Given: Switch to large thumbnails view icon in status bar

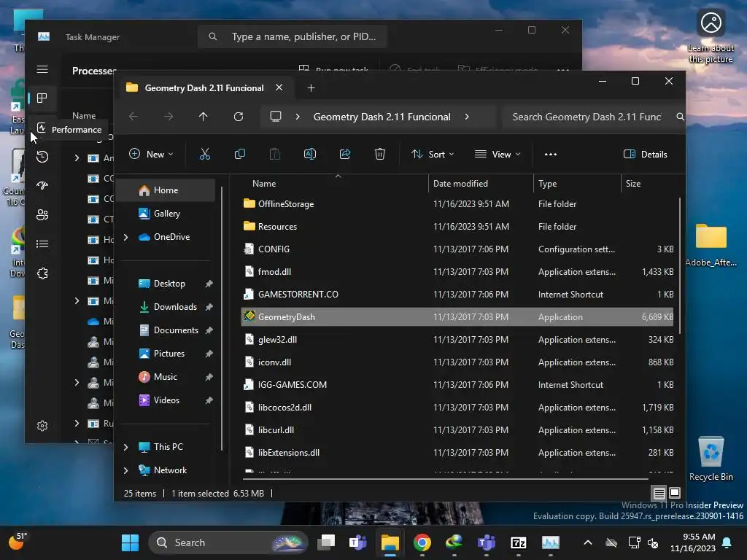Looking at the screenshot, I should tap(675, 493).
